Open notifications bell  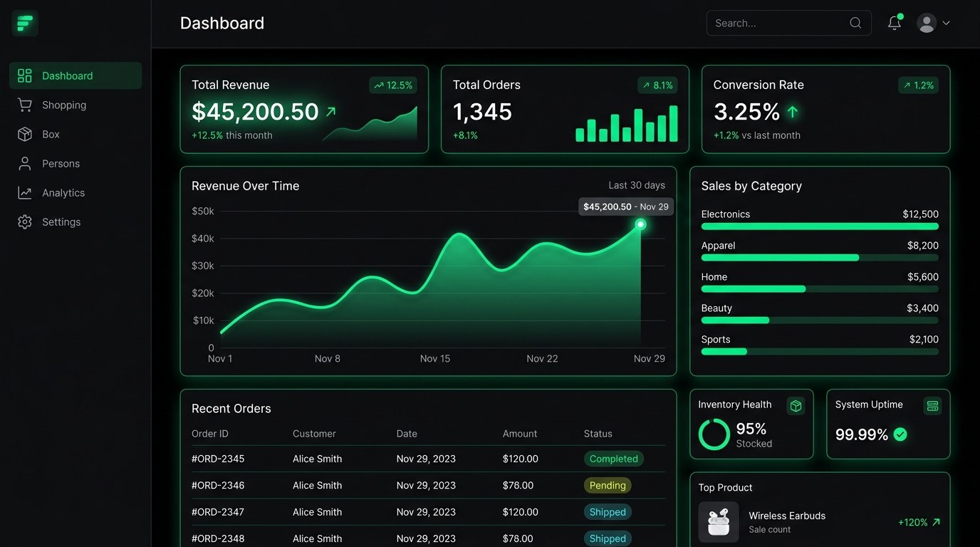coord(895,23)
